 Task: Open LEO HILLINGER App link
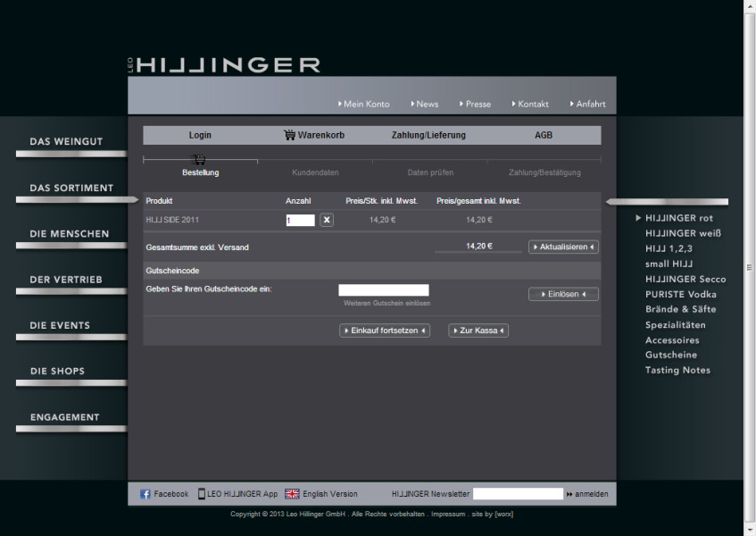[243, 494]
